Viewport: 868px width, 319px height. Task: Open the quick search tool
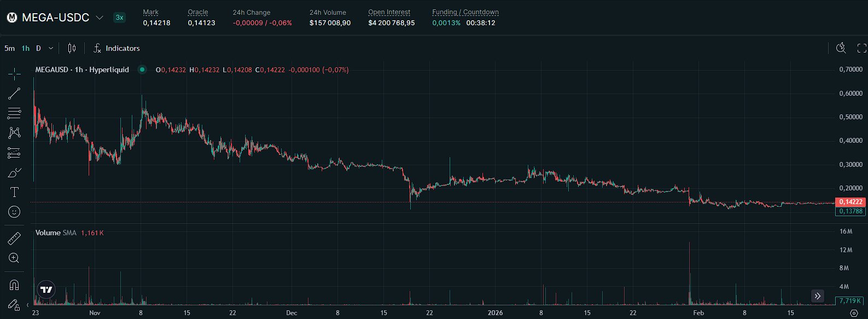[x=841, y=48]
